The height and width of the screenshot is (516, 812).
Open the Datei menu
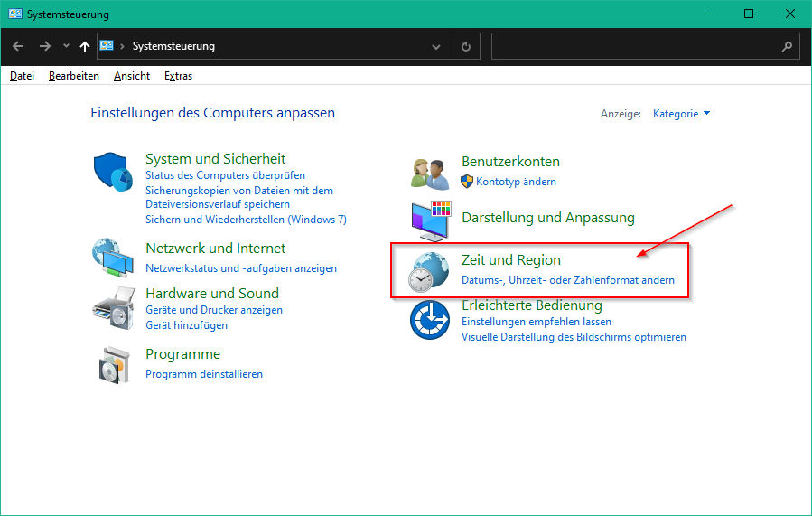(22, 76)
